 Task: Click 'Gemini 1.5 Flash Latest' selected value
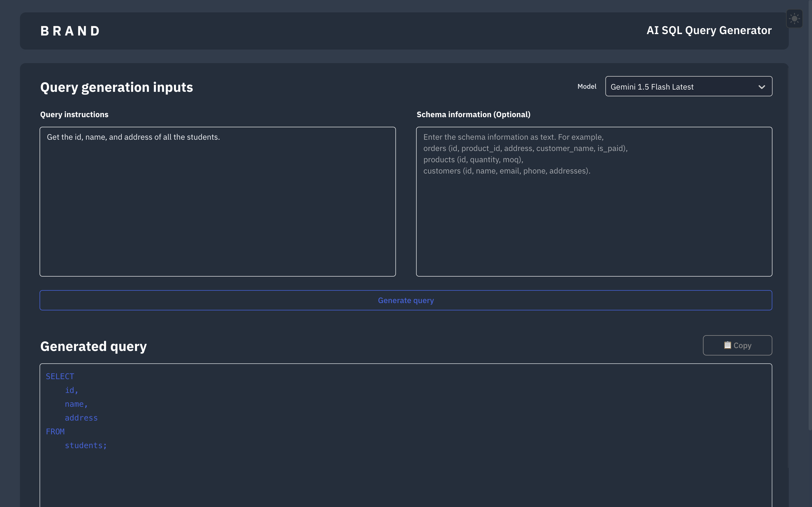coord(652,87)
